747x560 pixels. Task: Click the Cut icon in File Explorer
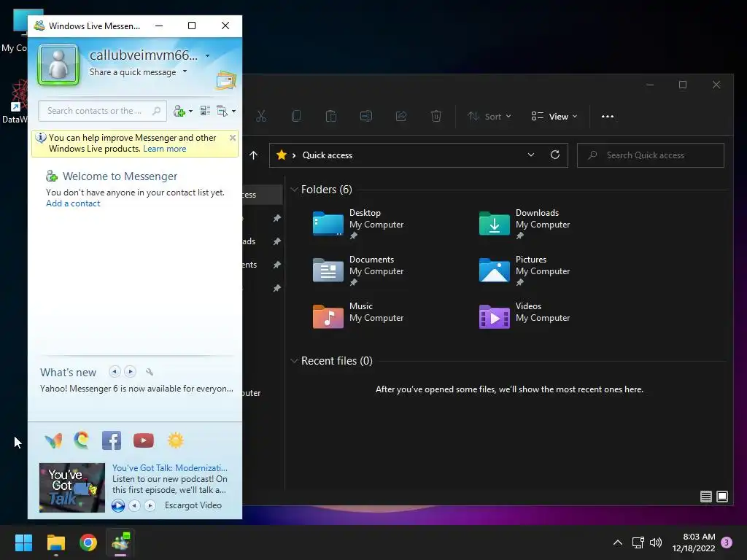(261, 116)
